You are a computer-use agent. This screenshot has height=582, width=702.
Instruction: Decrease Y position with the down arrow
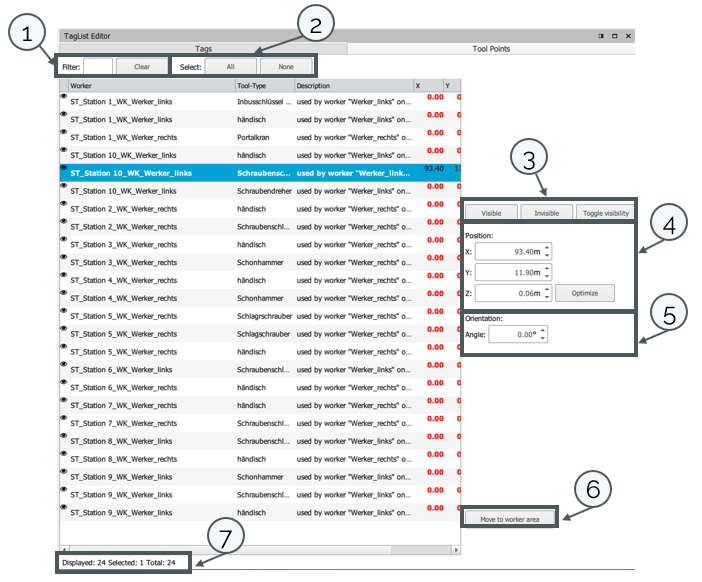tap(547, 276)
